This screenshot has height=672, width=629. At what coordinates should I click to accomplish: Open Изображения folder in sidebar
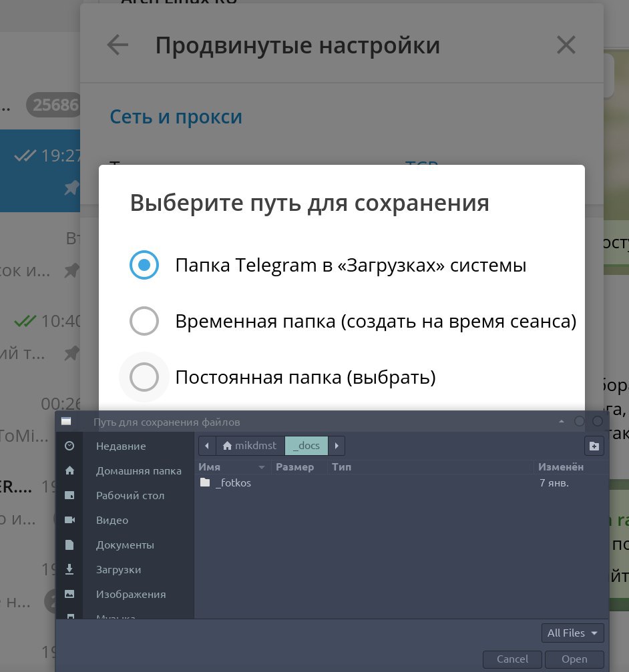coord(131,594)
